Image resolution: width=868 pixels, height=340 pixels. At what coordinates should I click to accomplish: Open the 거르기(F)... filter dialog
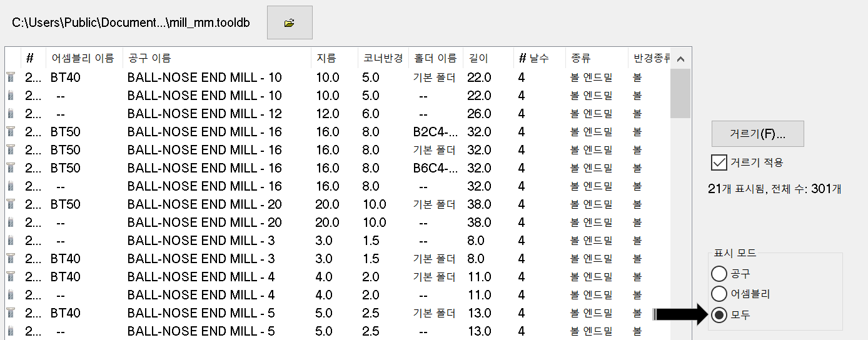(x=757, y=134)
